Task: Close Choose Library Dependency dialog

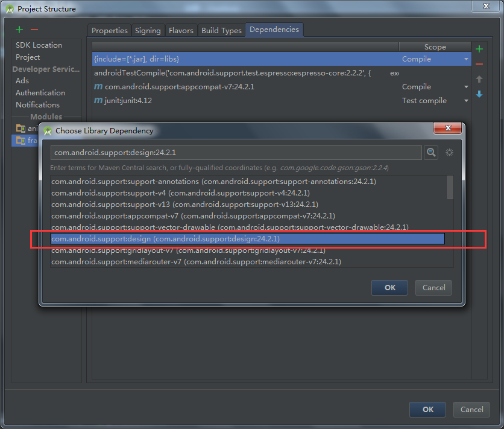Action: click(x=448, y=128)
